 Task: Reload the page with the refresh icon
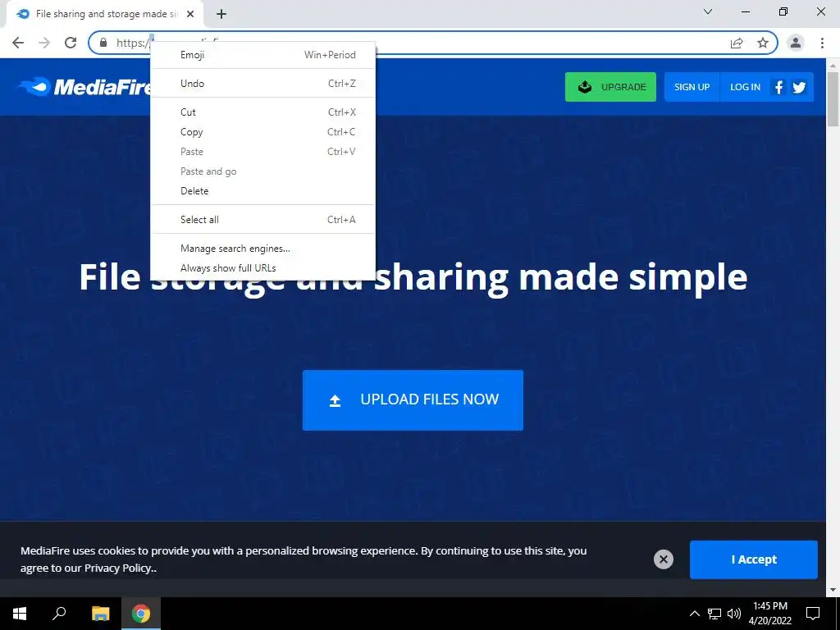[71, 43]
